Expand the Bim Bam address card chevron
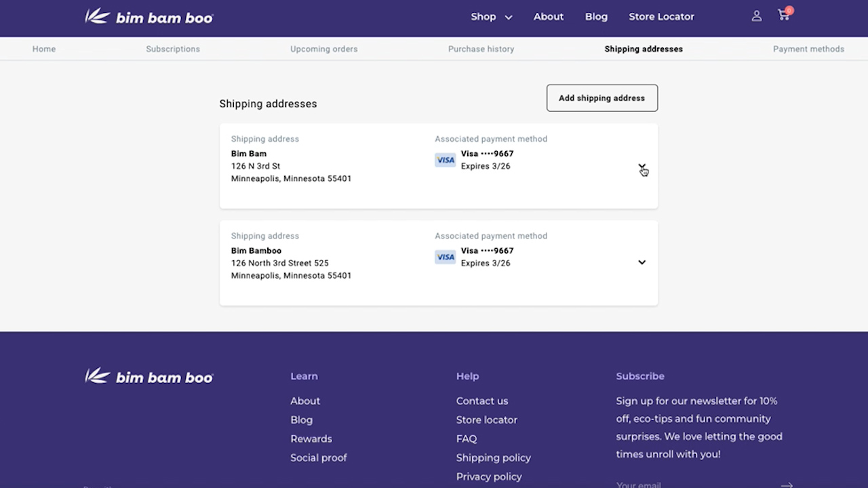This screenshot has width=868, height=488. 642,167
